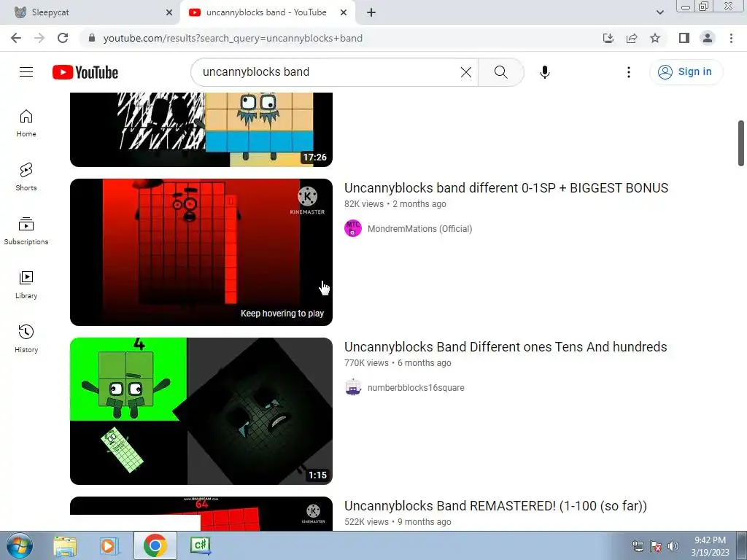The height and width of the screenshot is (560, 747).
Task: Clear the search box with X icon
Action: click(x=466, y=72)
